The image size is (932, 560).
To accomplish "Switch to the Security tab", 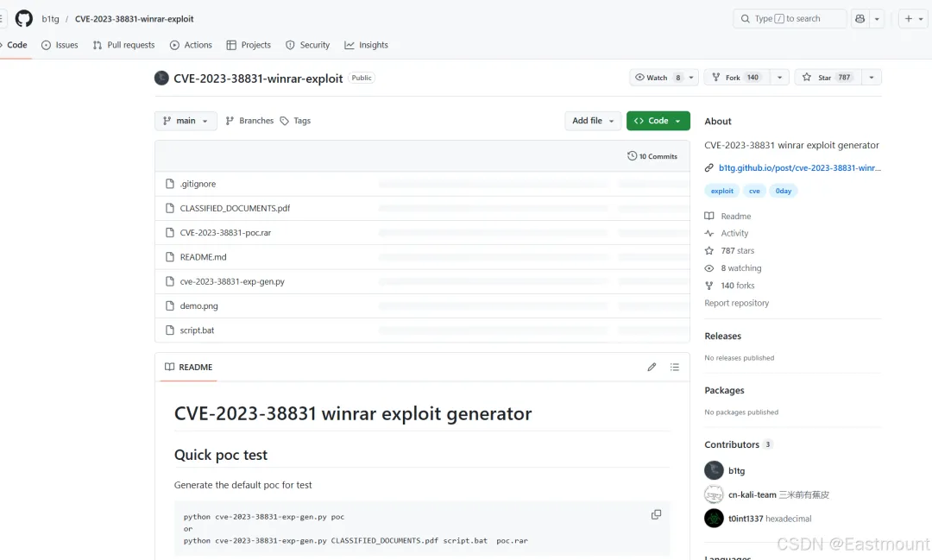I will [307, 45].
